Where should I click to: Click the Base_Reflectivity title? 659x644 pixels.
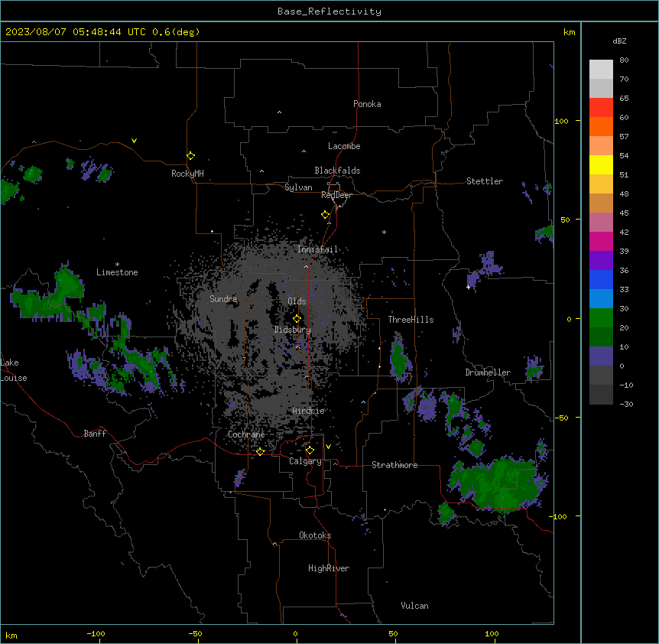[x=329, y=11]
